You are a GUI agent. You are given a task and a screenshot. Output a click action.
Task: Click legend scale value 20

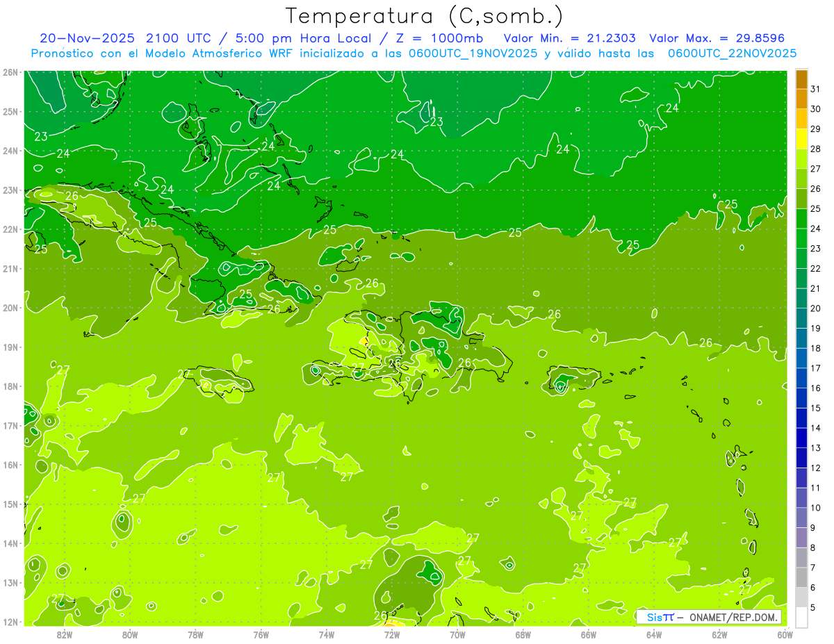pos(816,308)
